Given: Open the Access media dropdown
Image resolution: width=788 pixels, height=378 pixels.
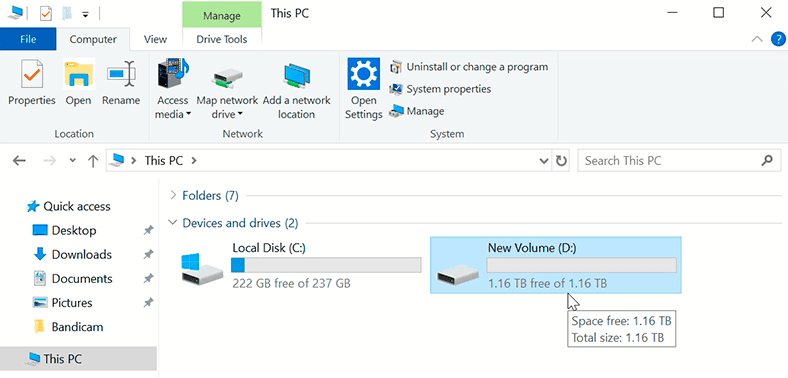Looking at the screenshot, I should (x=173, y=89).
